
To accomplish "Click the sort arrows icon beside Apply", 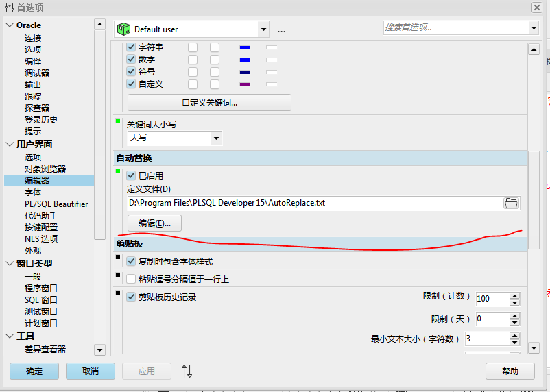I will [187, 371].
